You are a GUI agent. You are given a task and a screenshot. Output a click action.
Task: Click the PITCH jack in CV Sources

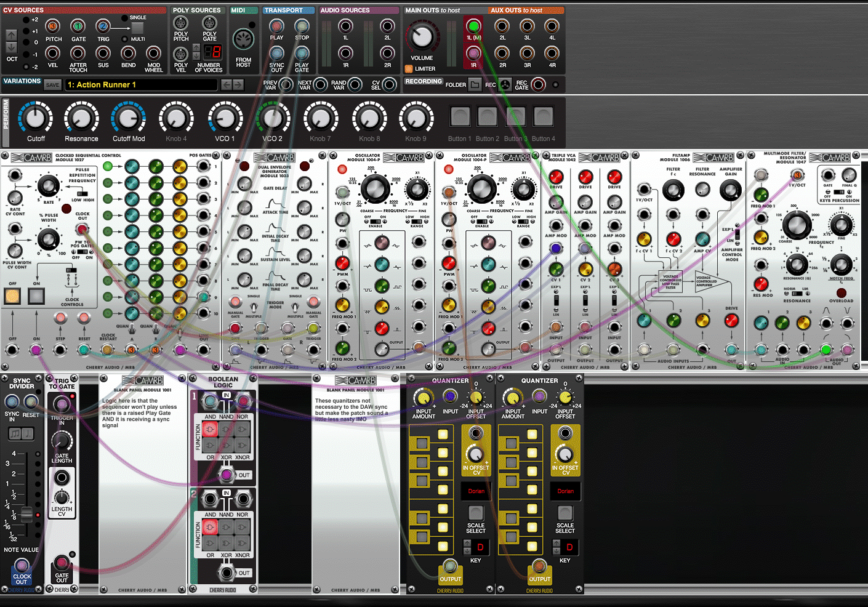53,26
